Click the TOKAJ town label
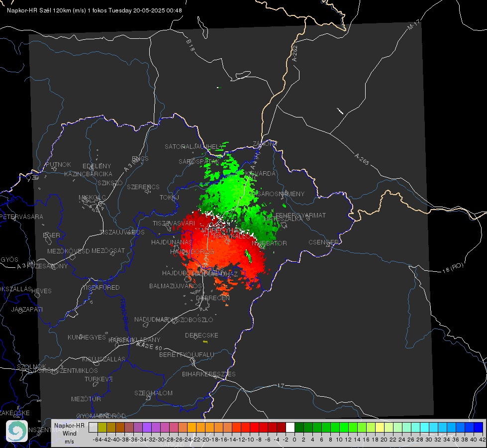This screenshot has width=487, height=448. pyautogui.click(x=169, y=198)
